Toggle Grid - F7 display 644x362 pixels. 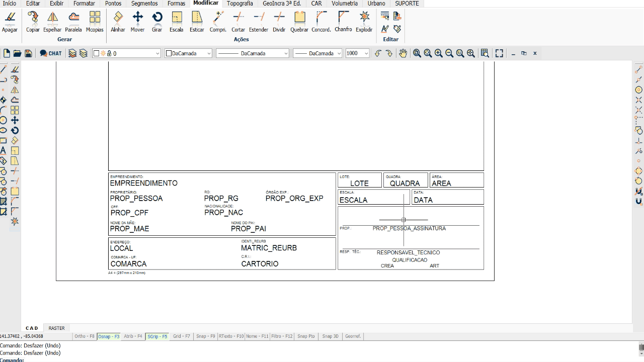click(181, 336)
